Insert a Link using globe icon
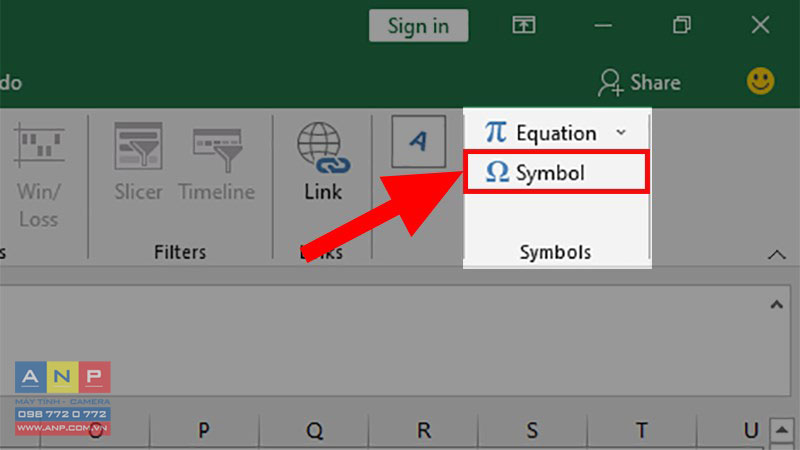This screenshot has width=800, height=450. click(323, 162)
